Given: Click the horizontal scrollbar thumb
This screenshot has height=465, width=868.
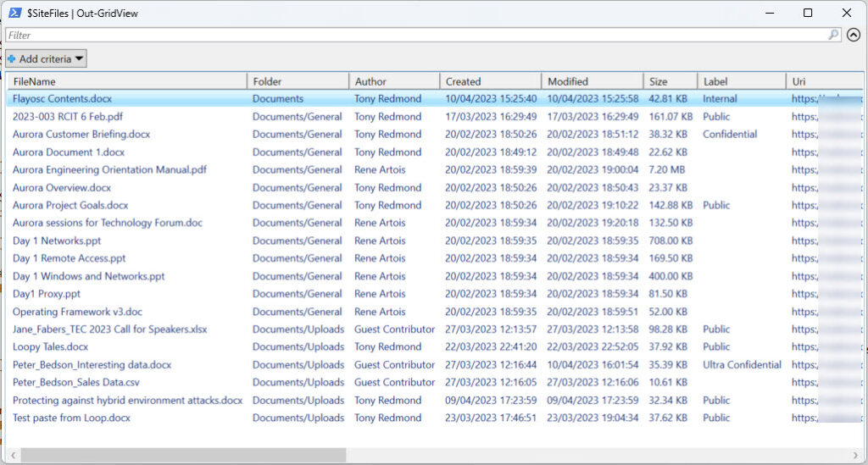Looking at the screenshot, I should (x=183, y=456).
